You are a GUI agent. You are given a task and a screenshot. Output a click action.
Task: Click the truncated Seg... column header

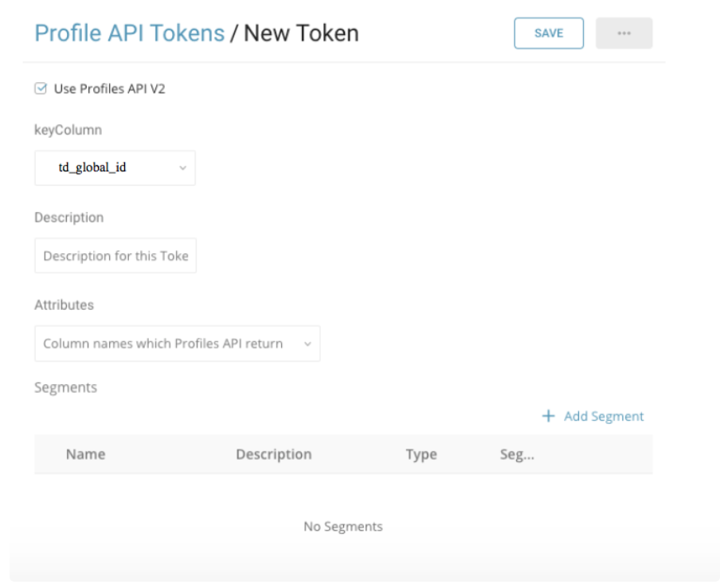click(515, 455)
